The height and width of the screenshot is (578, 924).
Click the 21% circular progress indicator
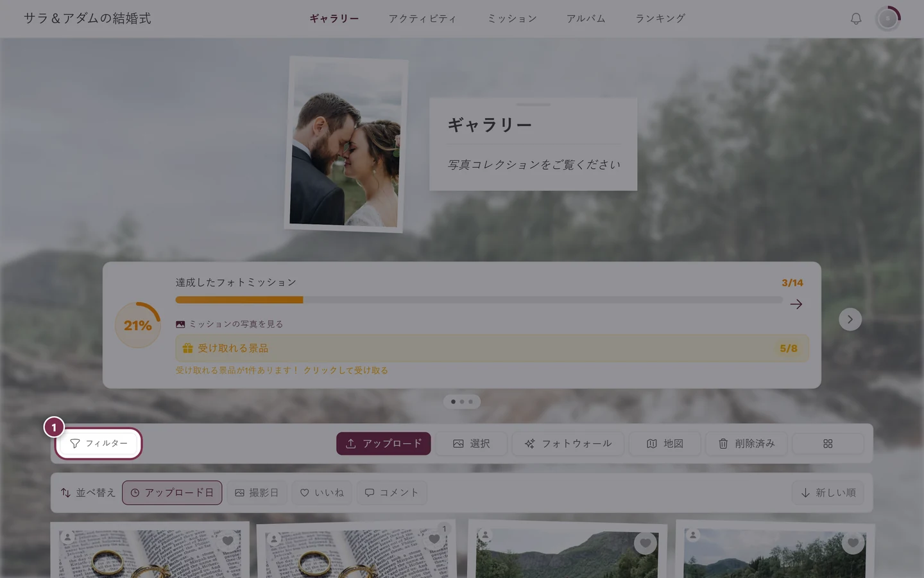(x=138, y=325)
